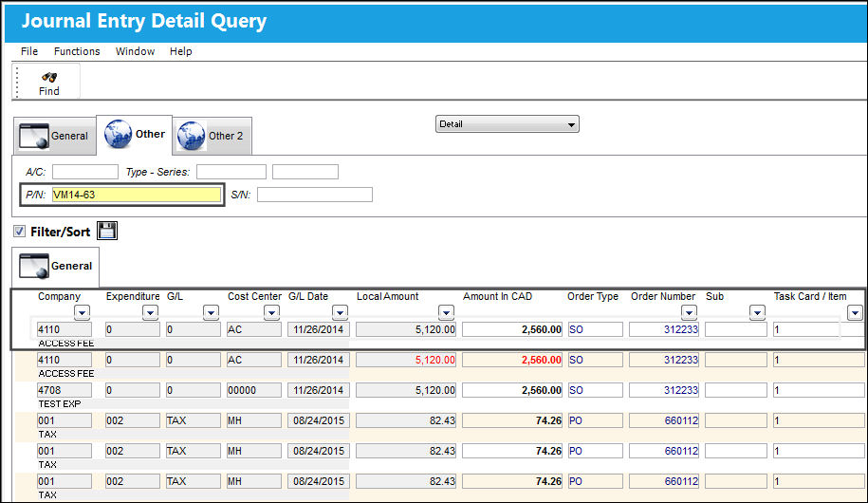Viewport: 868px width, 503px height.
Task: Click the TEST EXP description text
Action: pos(59,404)
